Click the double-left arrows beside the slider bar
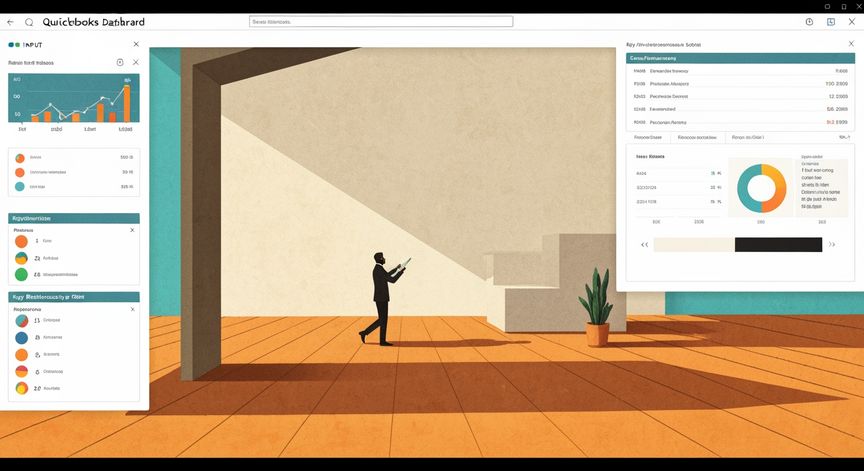 pos(644,245)
